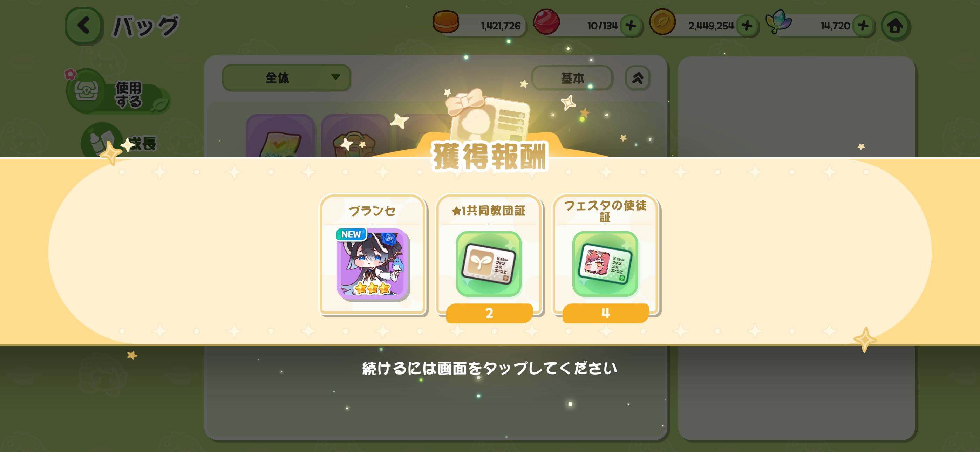This screenshot has width=980, height=452.
Task: Expand the 全体 filter dropdown
Action: coord(286,78)
